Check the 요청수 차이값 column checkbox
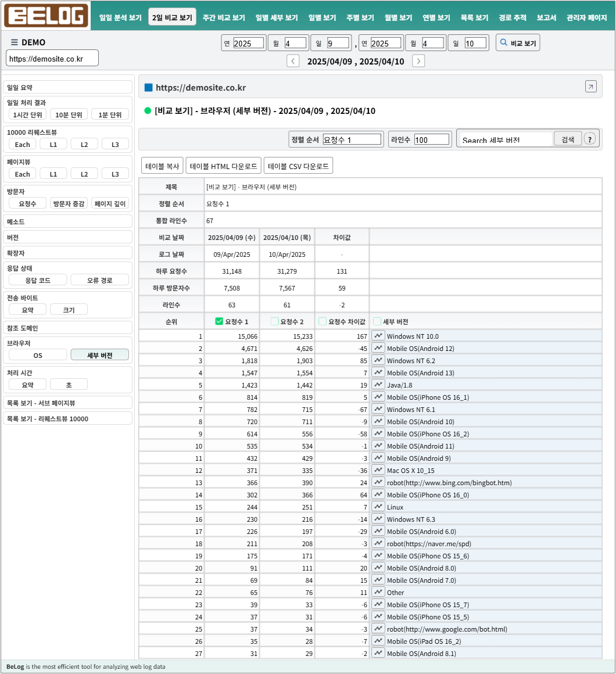 coord(323,321)
